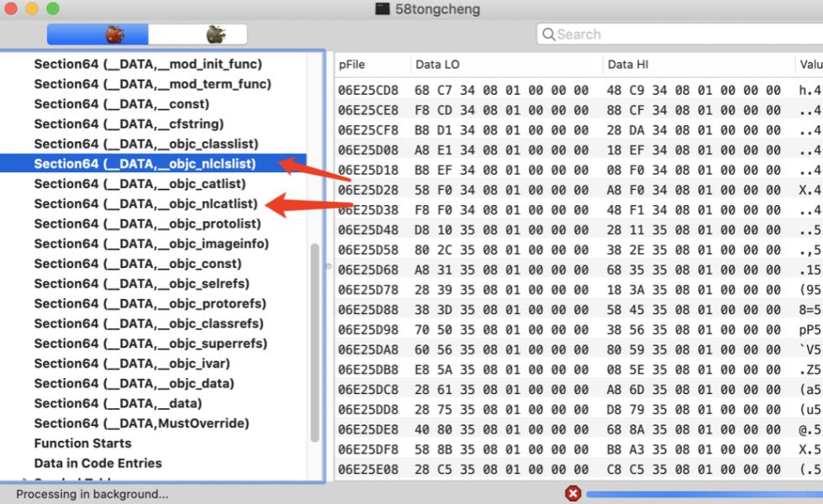Image resolution: width=823 pixels, height=504 pixels.
Task: Select Section64 (__DATA,__objc_superrefs)
Action: (150, 343)
